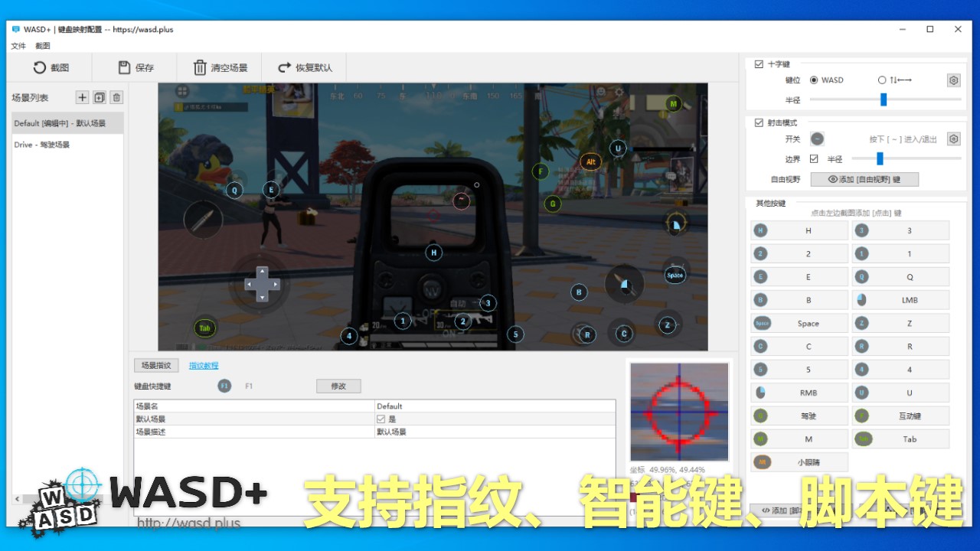Screen dimensions: 980x551
Task: Click the 保存 save toolbar button
Action: tap(136, 67)
